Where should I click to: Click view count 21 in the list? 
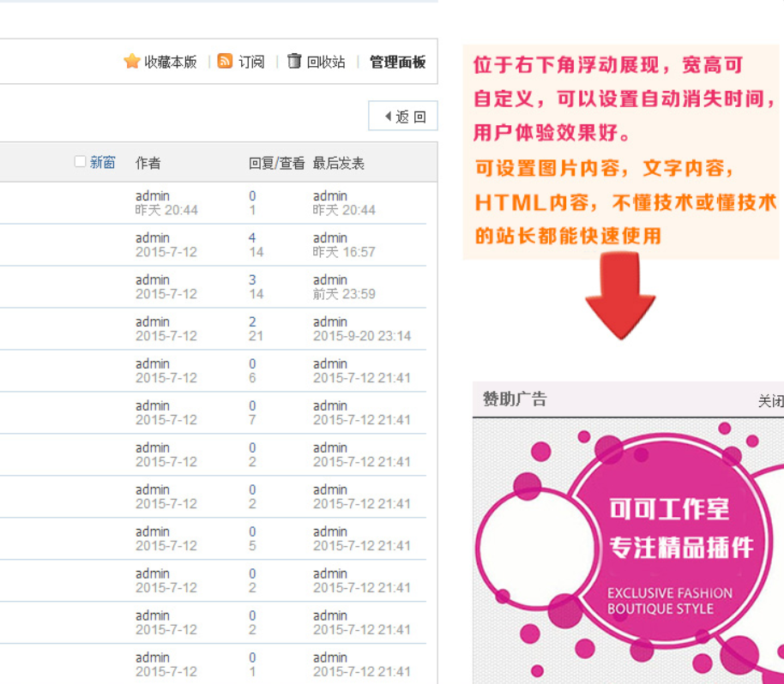click(256, 336)
